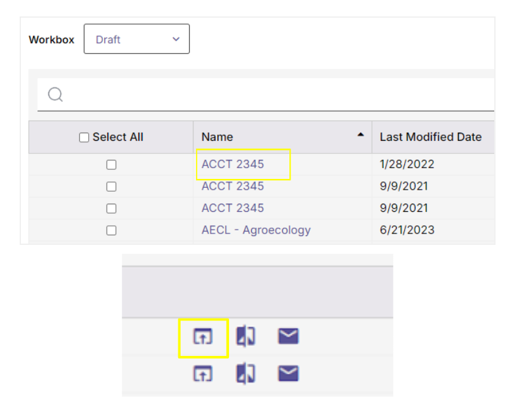This screenshot has width=512, height=420.
Task: Click the envelope email icon in the top row
Action: 288,337
